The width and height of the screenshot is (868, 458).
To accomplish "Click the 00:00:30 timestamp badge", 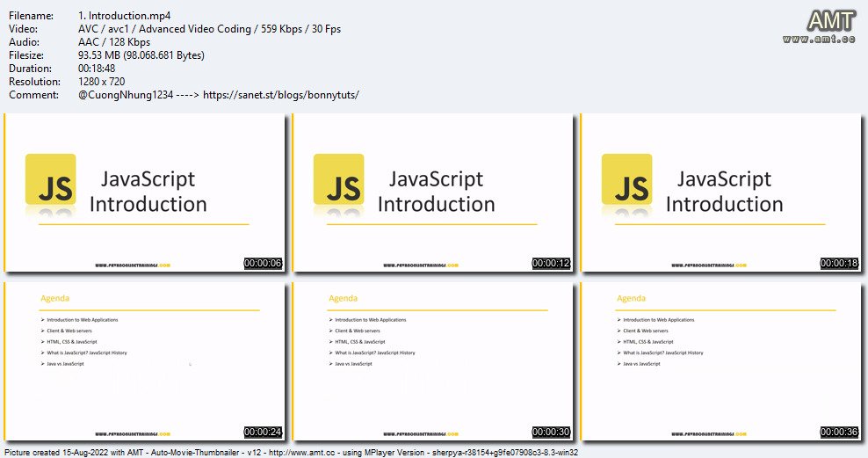I will pos(552,432).
